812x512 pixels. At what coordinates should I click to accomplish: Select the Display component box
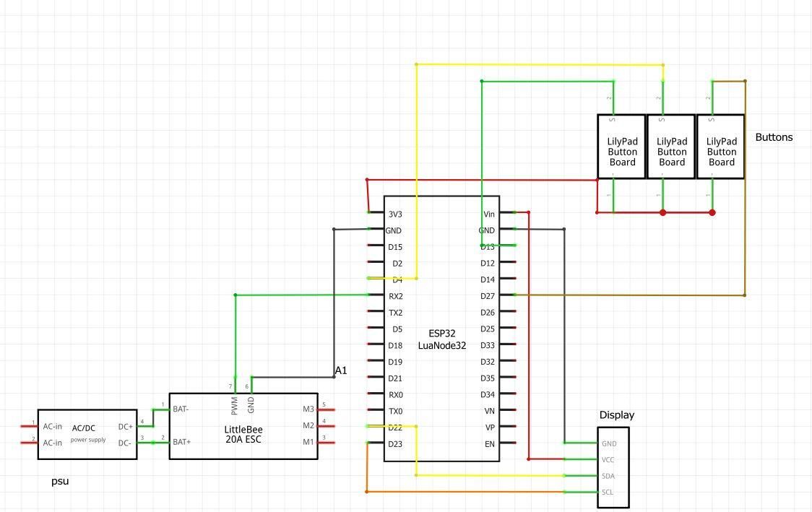click(613, 467)
